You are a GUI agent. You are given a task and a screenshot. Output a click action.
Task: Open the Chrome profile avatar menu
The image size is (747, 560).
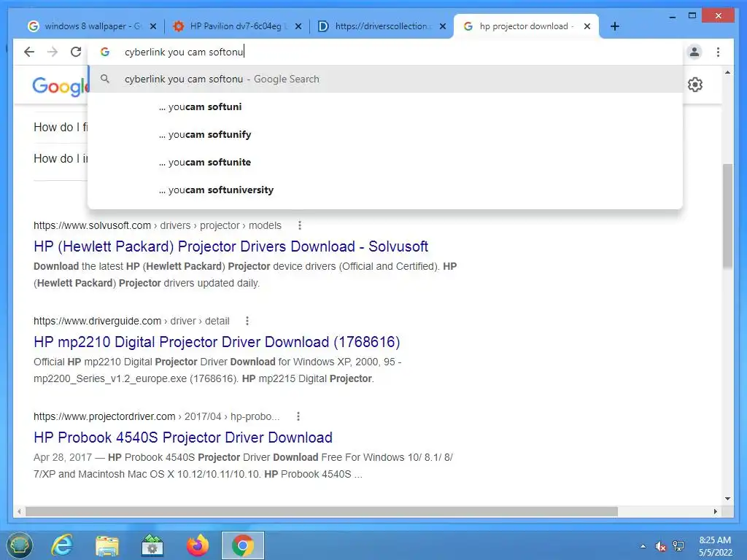coord(694,52)
